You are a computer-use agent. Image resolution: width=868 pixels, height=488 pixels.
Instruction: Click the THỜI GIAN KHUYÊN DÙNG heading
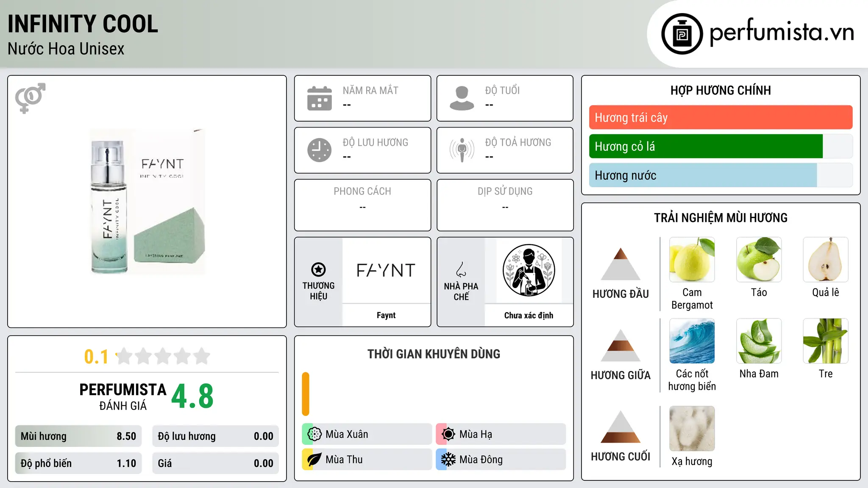(434, 354)
